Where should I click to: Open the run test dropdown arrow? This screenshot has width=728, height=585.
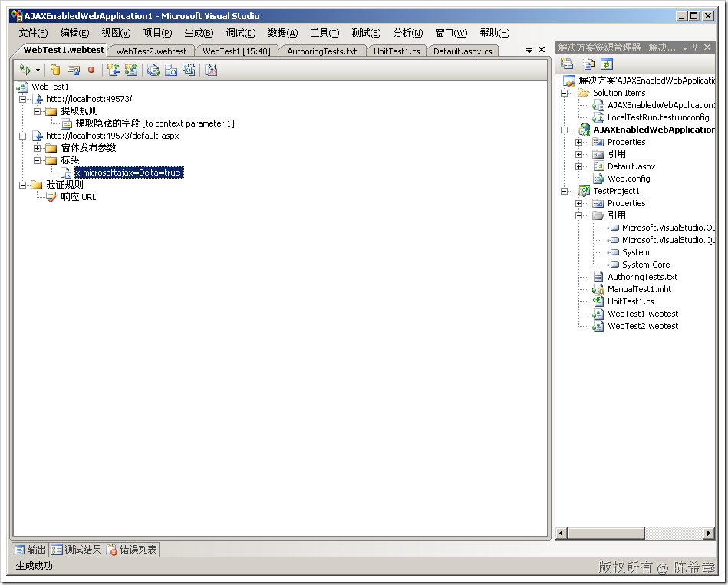38,70
